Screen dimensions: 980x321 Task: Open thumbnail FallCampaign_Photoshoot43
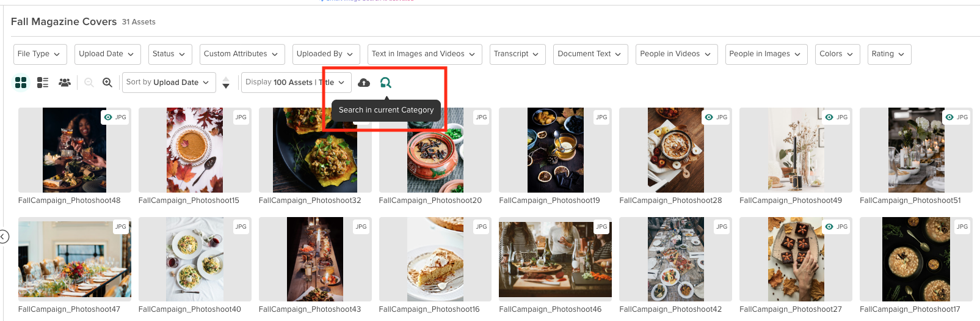click(x=315, y=259)
